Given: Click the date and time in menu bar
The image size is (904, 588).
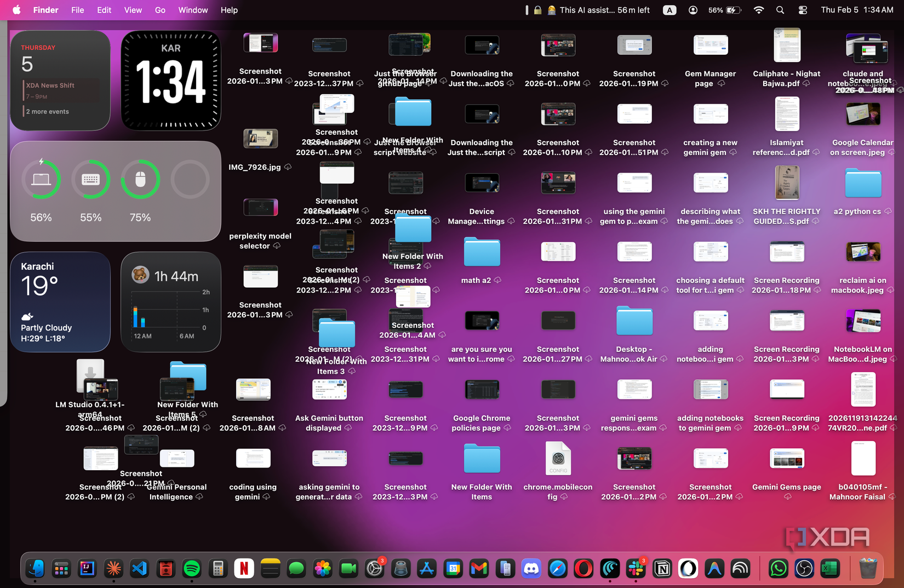Looking at the screenshot, I should [x=857, y=10].
